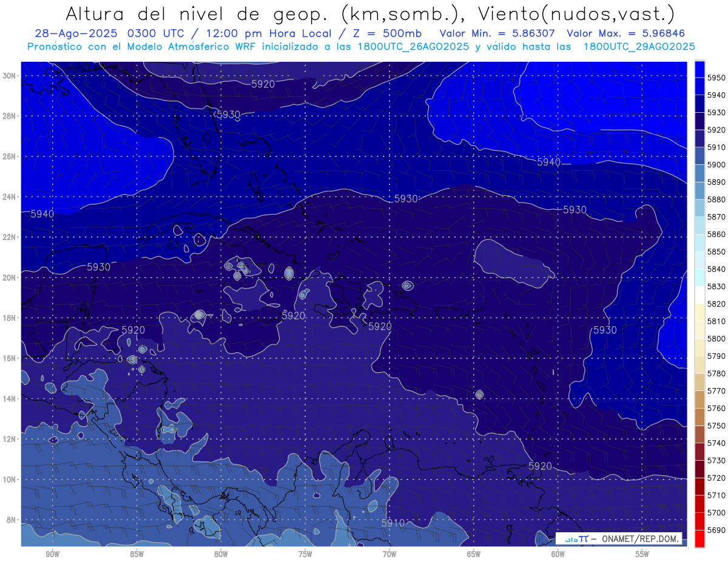Click the 5900 value in the legend
Image resolution: width=728 pixels, height=562 pixels.
(716, 164)
